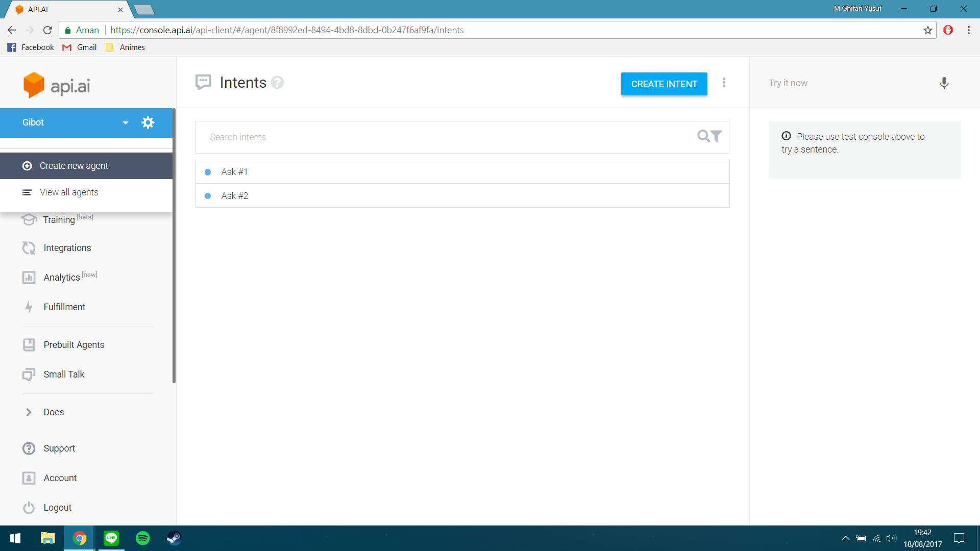This screenshot has height=551, width=980.
Task: Open the intents filter funnel icon
Action: (717, 136)
